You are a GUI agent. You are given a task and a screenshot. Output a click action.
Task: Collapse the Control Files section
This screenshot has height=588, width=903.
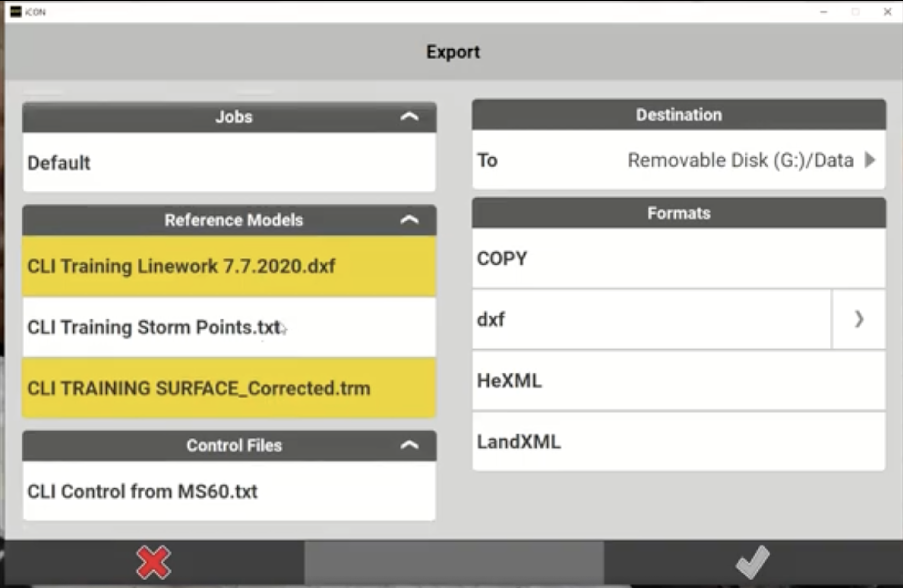(409, 445)
